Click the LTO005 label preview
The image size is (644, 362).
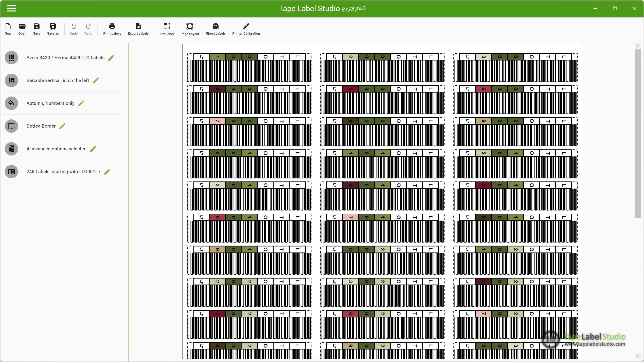click(x=383, y=100)
